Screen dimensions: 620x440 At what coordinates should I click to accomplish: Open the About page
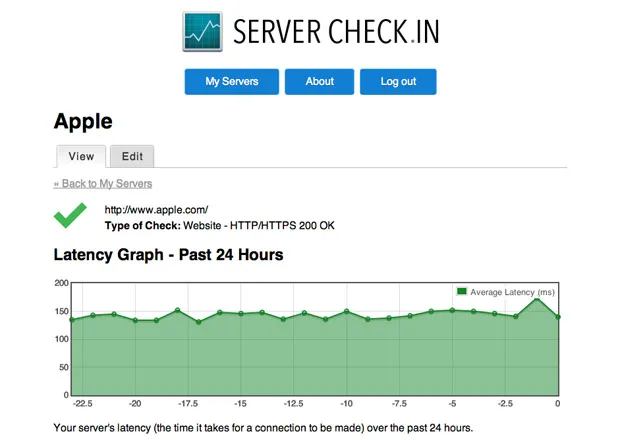(x=319, y=81)
